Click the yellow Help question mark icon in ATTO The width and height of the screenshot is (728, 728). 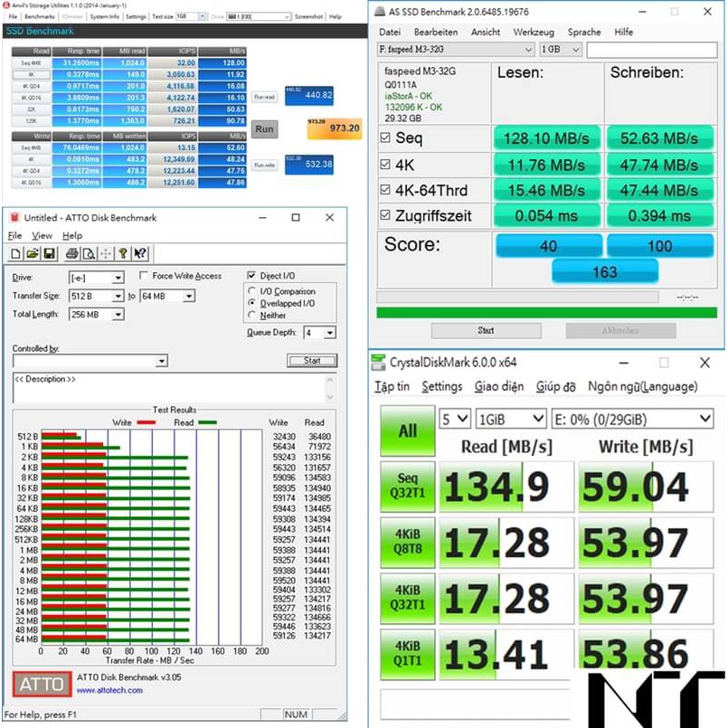(x=124, y=253)
